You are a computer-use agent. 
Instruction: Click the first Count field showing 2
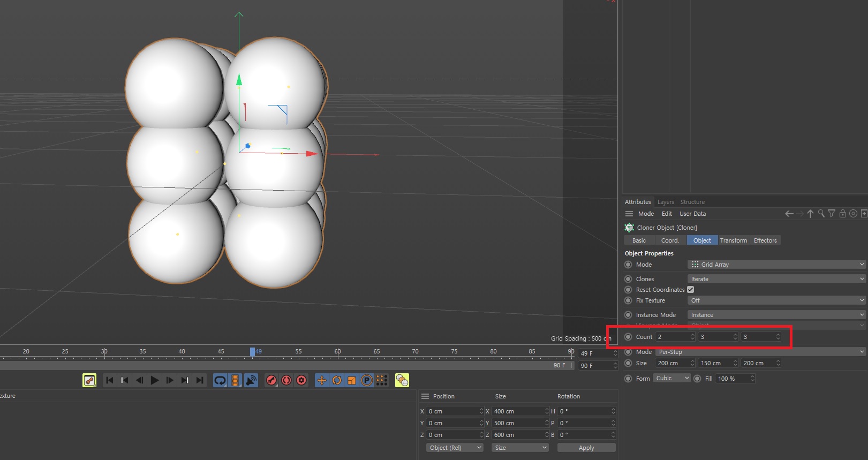coord(675,337)
